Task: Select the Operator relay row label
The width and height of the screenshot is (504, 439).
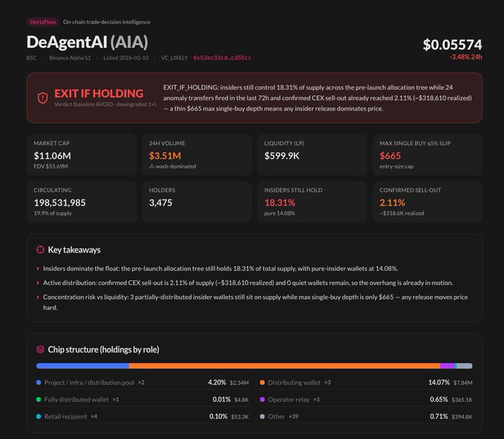Action: point(288,400)
